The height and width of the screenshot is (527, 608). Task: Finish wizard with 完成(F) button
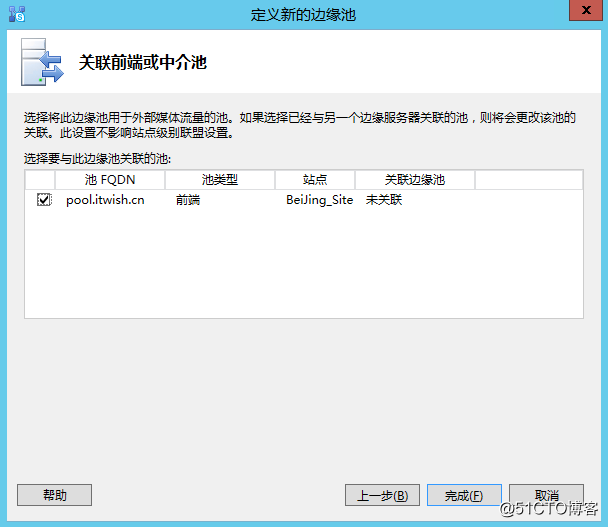pyautogui.click(x=464, y=495)
